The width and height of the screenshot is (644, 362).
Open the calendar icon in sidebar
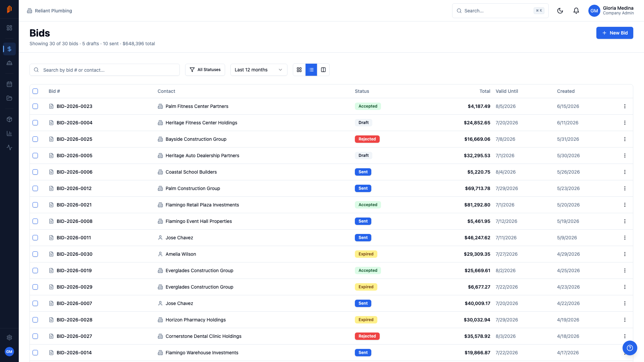coord(9,84)
